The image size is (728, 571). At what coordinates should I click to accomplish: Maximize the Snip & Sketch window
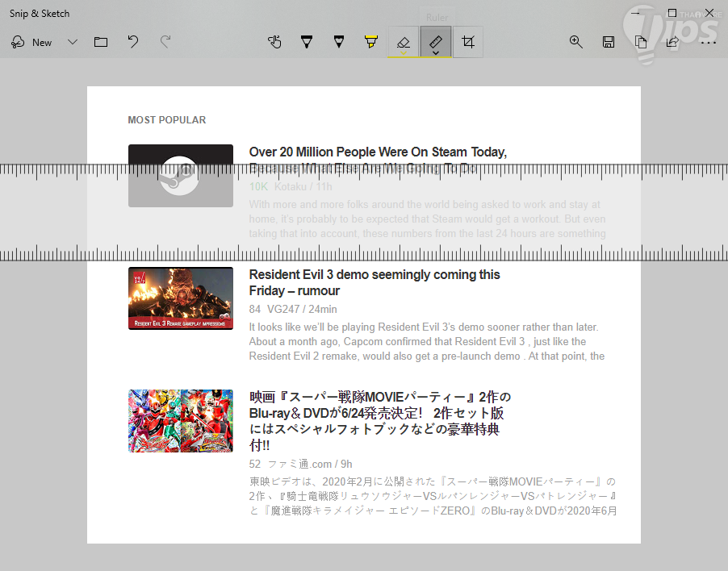pos(672,13)
